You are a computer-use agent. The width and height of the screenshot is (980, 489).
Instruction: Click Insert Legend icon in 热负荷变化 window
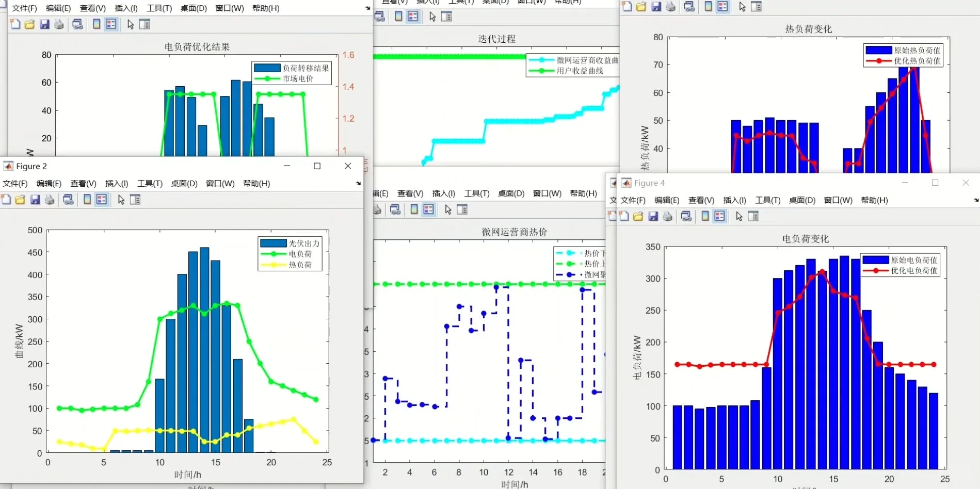tap(723, 7)
